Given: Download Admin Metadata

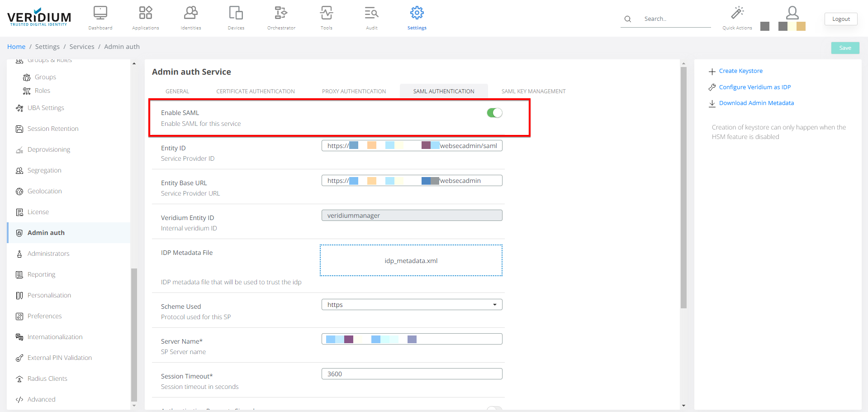Looking at the screenshot, I should (756, 103).
